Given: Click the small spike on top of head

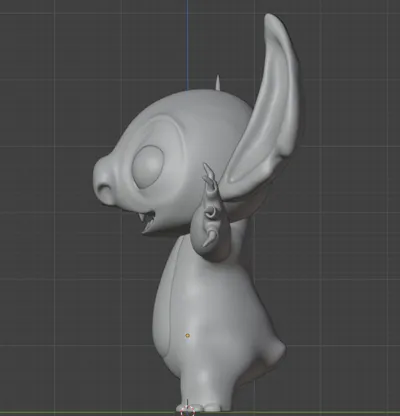Looking at the screenshot, I should [x=218, y=83].
